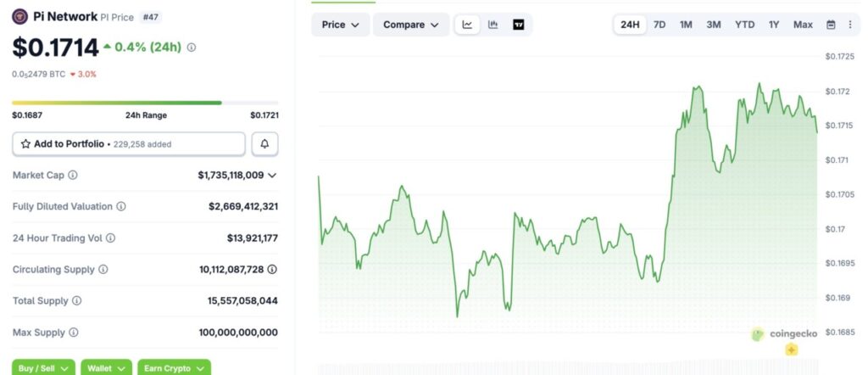868x375 pixels.
Task: Open the Compare dropdown
Action: [x=411, y=25]
